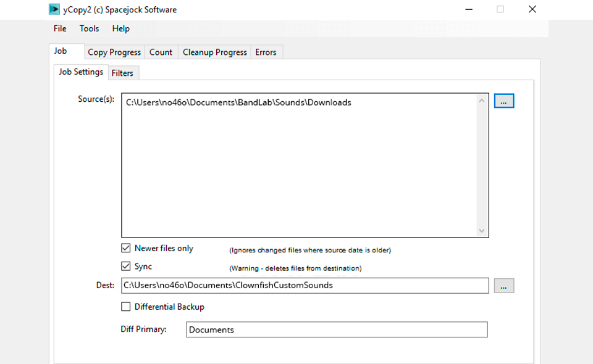Switch to the Copy Progress tab
The height and width of the screenshot is (364, 593).
(114, 52)
